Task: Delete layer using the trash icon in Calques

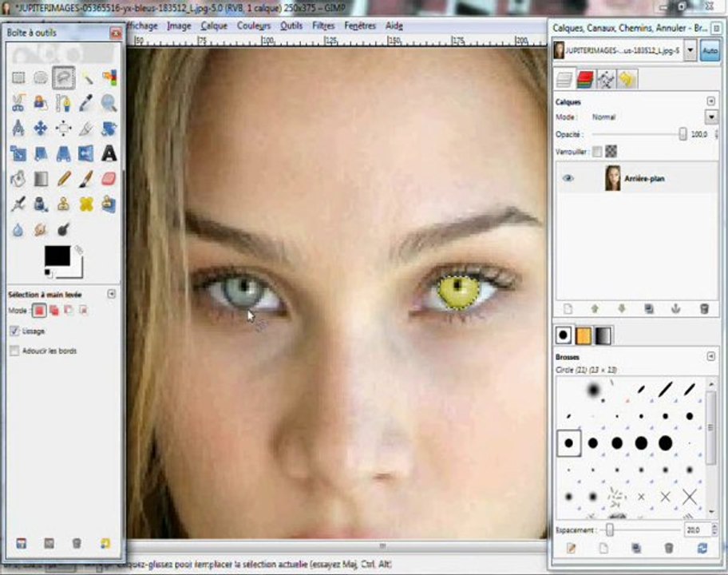Action: 704,309
